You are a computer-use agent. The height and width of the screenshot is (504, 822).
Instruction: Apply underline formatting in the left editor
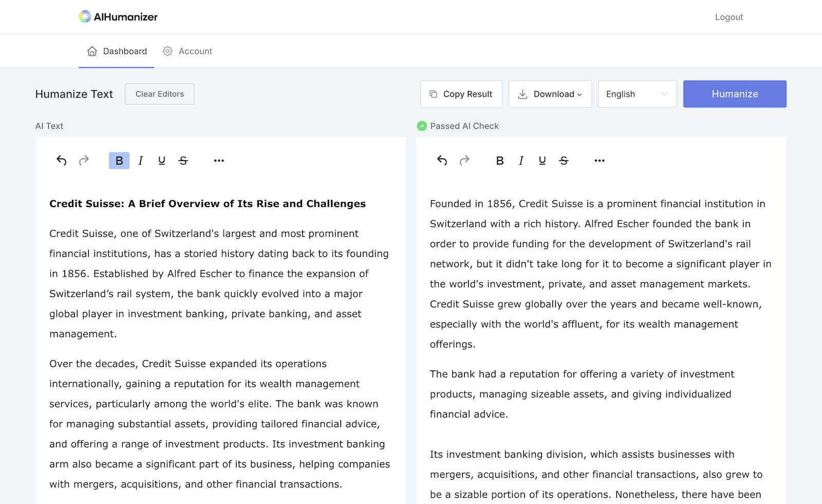pos(161,160)
